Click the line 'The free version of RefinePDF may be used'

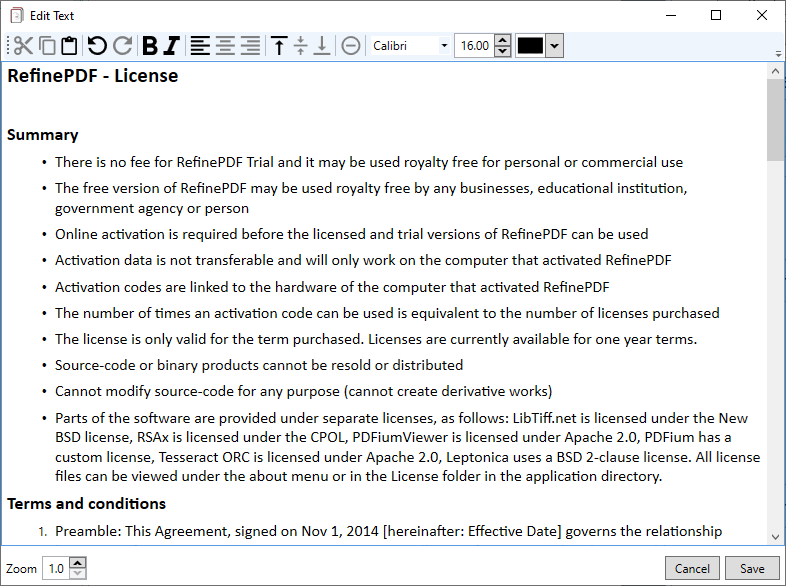[371, 199]
